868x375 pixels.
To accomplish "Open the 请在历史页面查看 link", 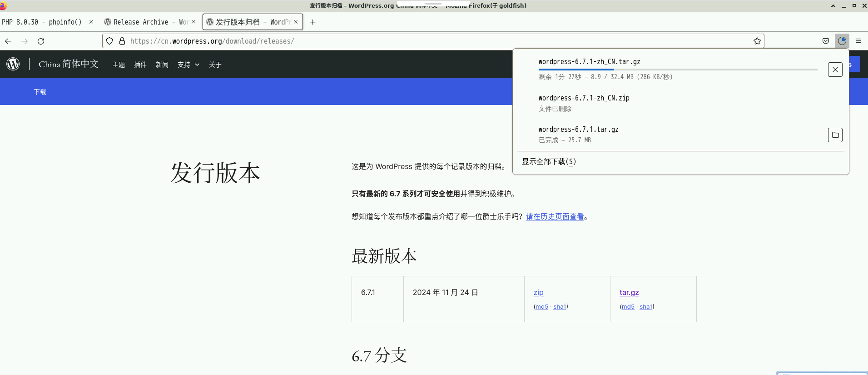I will pos(555,217).
